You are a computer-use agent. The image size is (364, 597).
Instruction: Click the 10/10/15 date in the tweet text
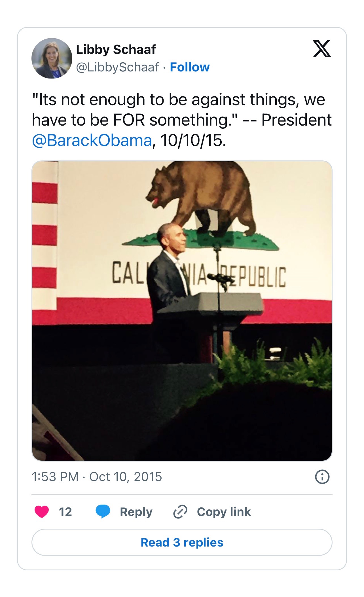pos(193,140)
